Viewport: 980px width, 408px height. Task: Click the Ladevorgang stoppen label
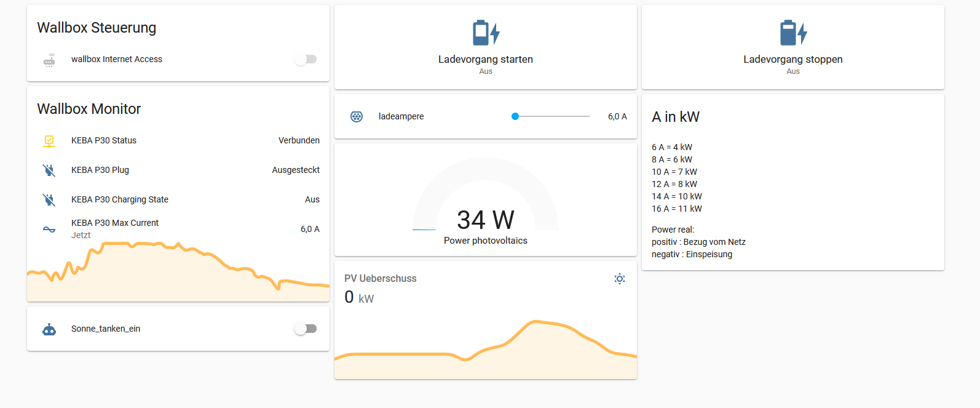(793, 60)
